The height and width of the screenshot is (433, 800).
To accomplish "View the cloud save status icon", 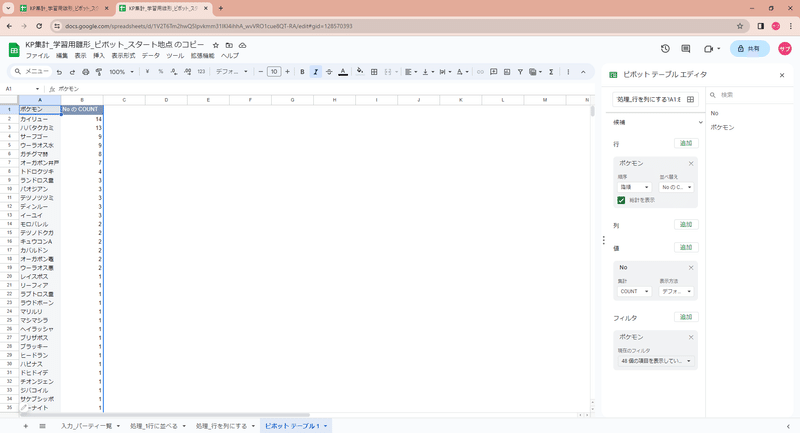I will coord(242,45).
